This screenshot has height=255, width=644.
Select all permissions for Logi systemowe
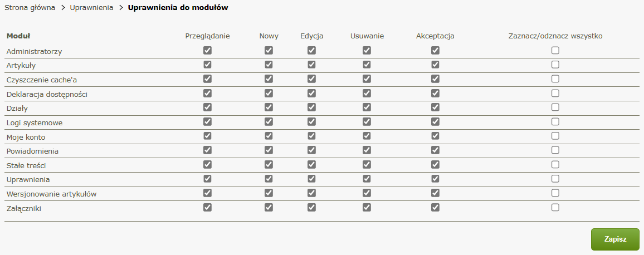pos(555,121)
